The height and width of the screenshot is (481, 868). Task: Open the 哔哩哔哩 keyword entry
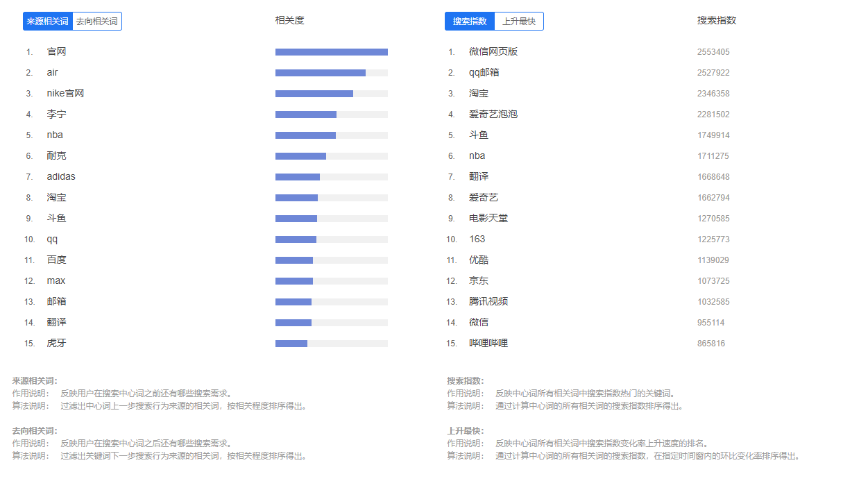coord(488,344)
